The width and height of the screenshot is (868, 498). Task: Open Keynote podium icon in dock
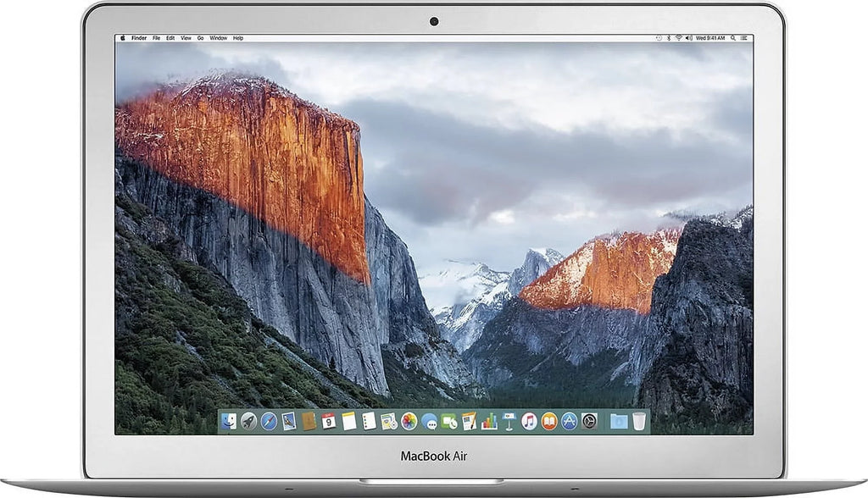tap(509, 422)
